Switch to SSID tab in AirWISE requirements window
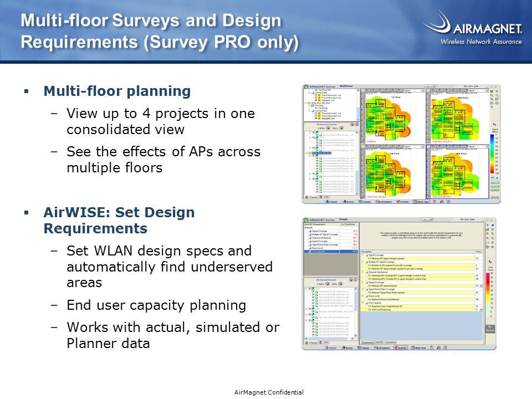The image size is (532, 399). [x=324, y=342]
